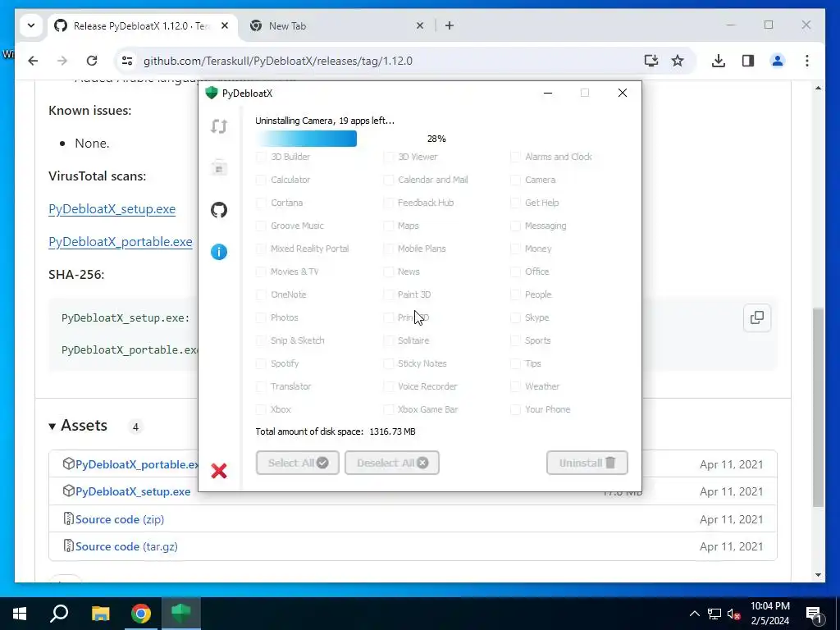Click the Select All button
Viewport: 840px width, 630px height.
[x=297, y=463]
